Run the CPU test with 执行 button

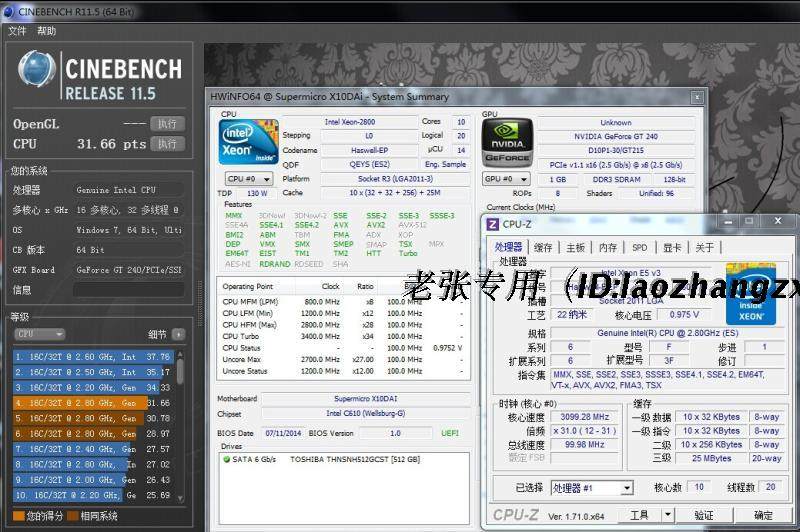point(167,144)
